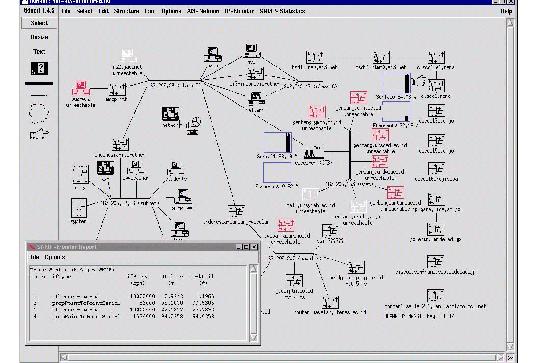
Task: Open the Structure menu
Action: point(126,11)
